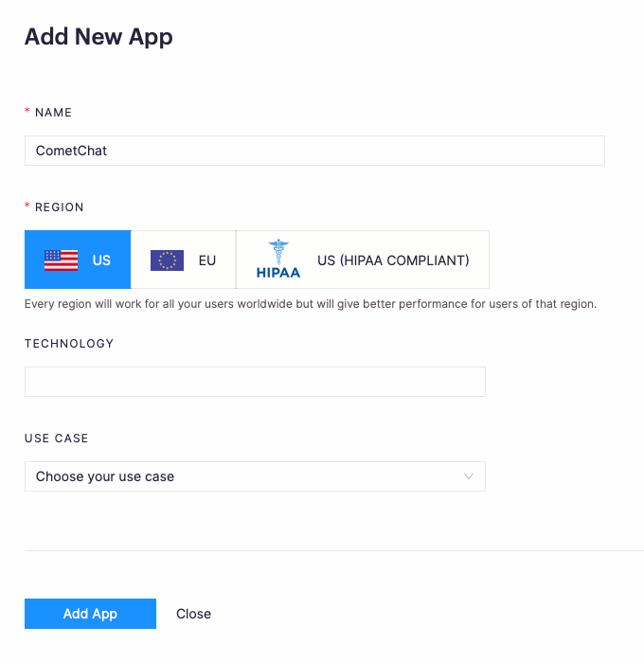Select US (HIPAA COMPLIANT) region text
This screenshot has width=644, height=663.
[393, 260]
